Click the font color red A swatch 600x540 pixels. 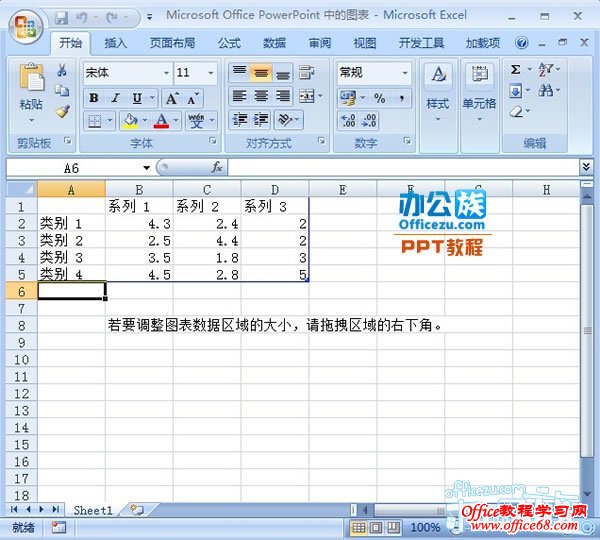point(161,121)
